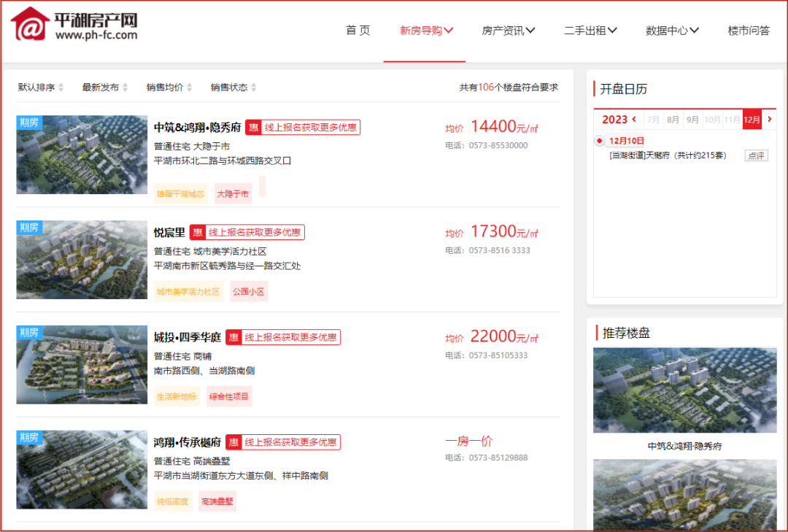
Task: Expand the 新房导购 dropdown menu
Action: tap(426, 31)
